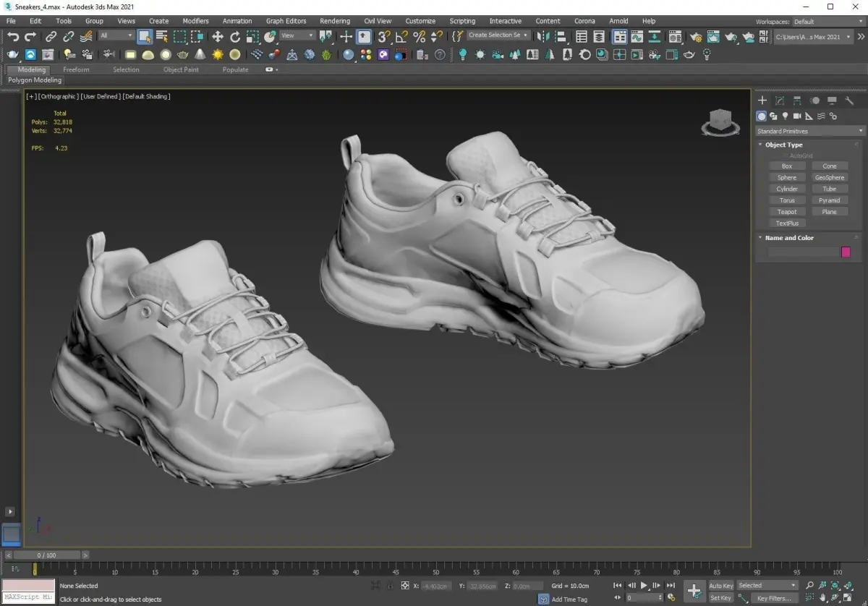
Task: Enable the AutoGrid checkbox
Action: [786, 155]
